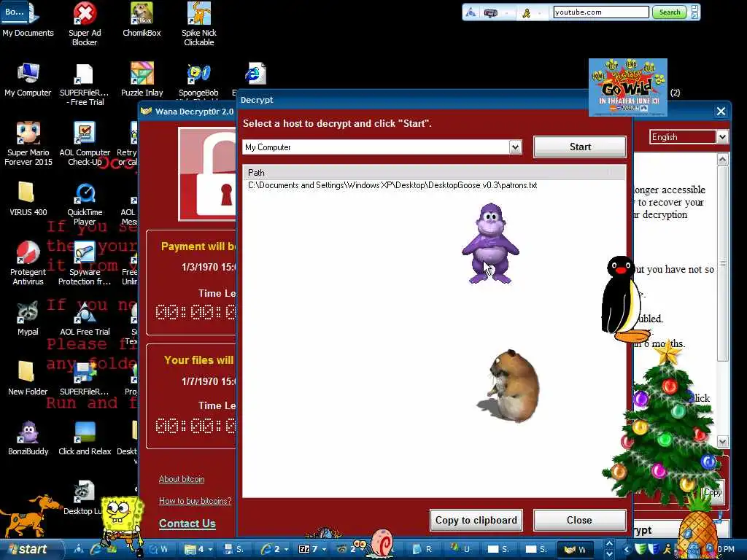Viewport: 747px width, 560px height.
Task: Launch Mypal browser icon
Action: pos(28,319)
